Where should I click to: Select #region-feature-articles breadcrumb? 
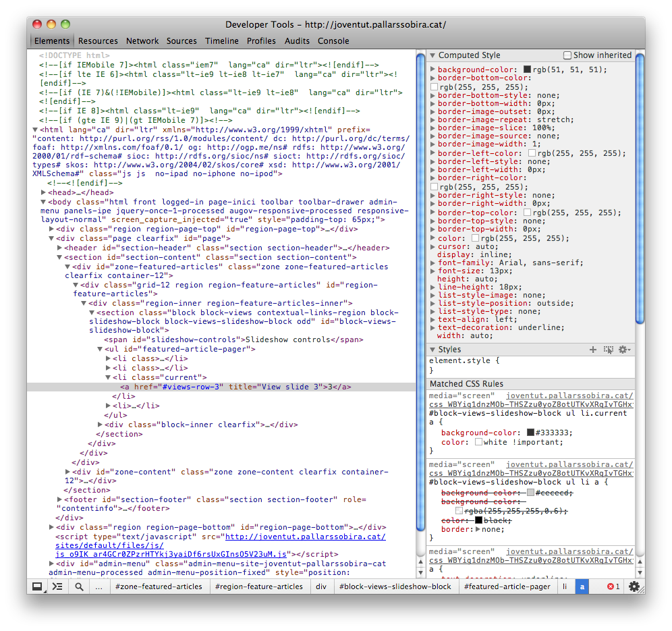(x=259, y=587)
